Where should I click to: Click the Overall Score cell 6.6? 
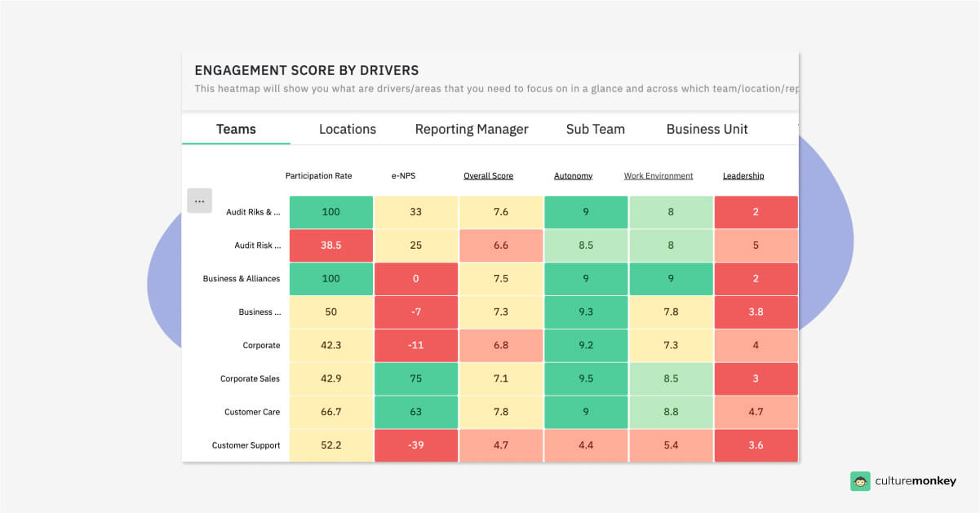pos(501,245)
